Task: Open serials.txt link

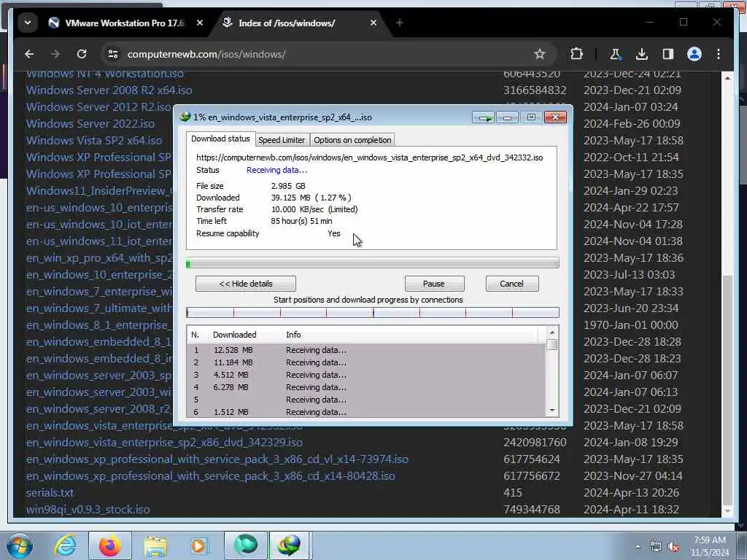Action: tap(50, 493)
